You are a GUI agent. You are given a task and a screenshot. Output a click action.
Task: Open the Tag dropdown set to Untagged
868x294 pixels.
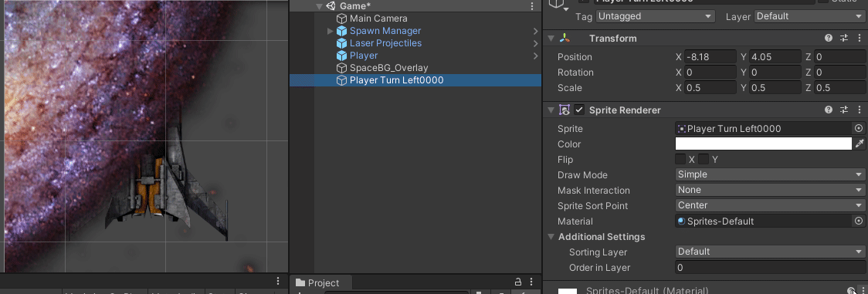click(656, 16)
